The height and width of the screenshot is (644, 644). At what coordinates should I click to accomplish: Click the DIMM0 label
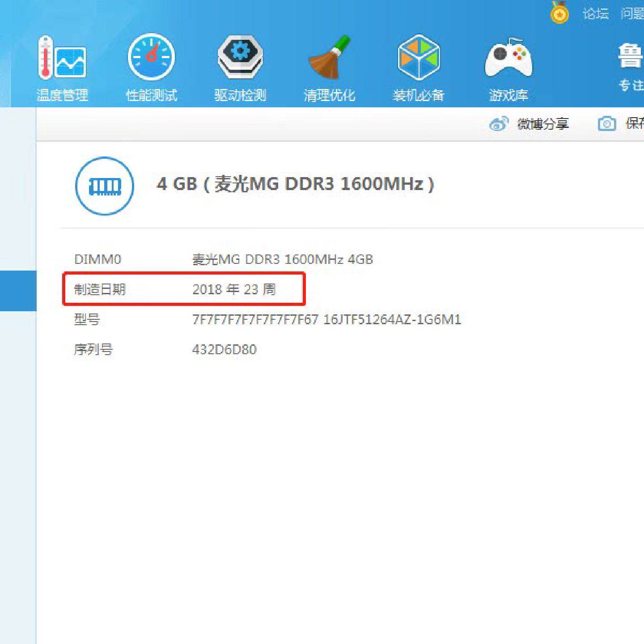click(x=97, y=259)
